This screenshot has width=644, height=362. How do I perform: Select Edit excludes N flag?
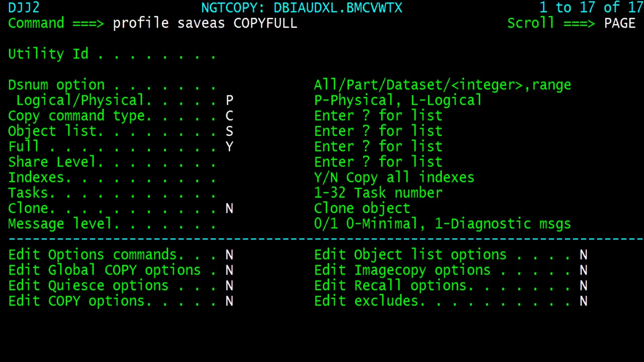584,301
